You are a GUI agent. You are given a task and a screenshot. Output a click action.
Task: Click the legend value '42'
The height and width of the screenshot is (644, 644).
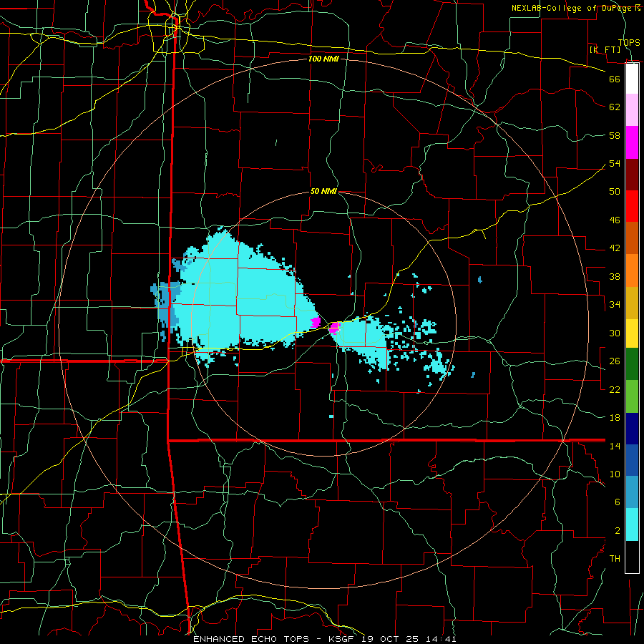tap(615, 248)
